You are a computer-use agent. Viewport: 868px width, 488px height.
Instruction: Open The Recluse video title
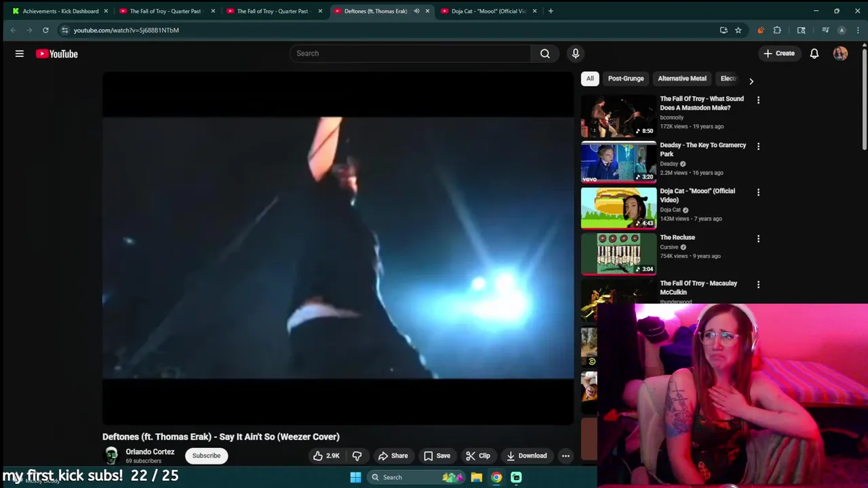(x=677, y=237)
